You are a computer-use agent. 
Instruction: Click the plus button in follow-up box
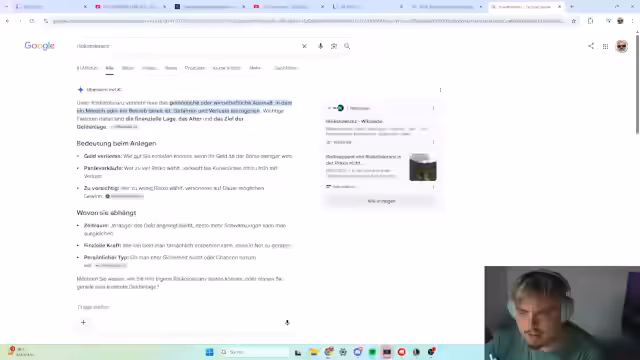(x=83, y=322)
